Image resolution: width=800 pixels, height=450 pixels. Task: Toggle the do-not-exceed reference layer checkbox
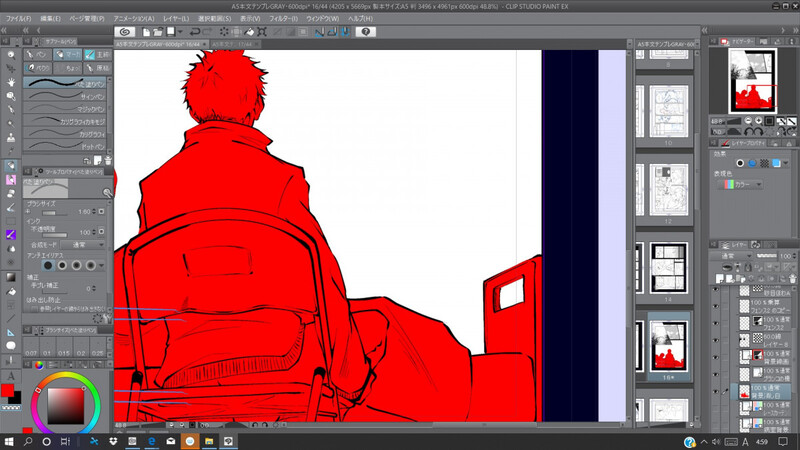pos(34,309)
